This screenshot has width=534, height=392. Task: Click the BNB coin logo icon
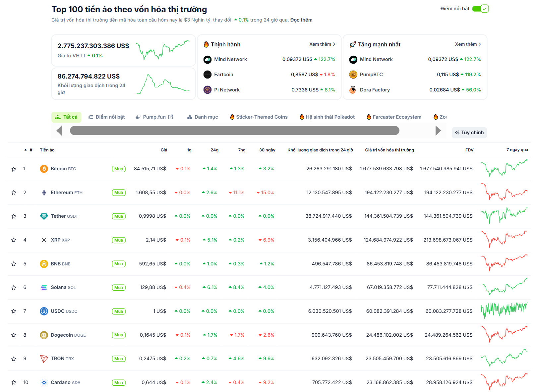(x=44, y=264)
